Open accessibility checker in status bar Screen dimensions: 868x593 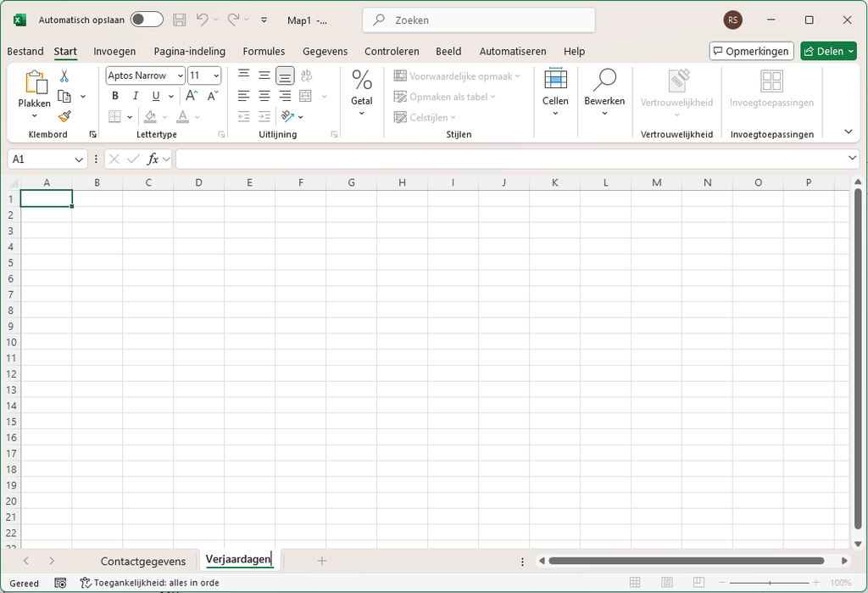tap(149, 583)
